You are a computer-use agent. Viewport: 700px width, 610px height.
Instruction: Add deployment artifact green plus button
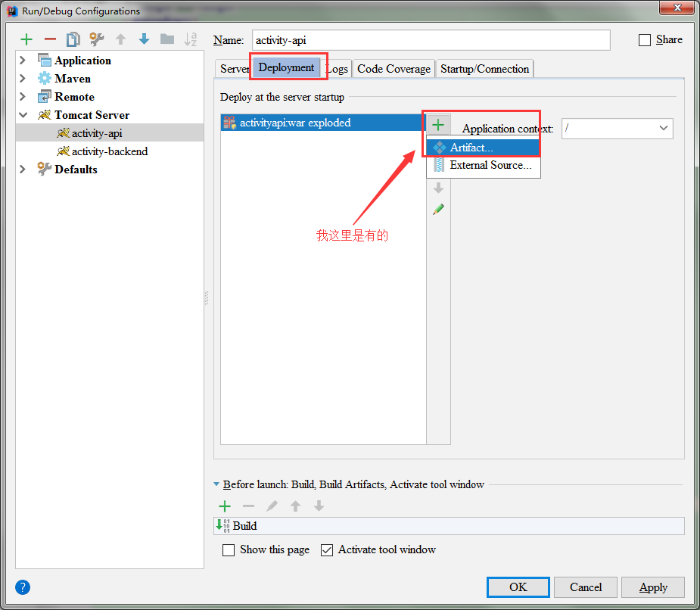pyautogui.click(x=438, y=125)
